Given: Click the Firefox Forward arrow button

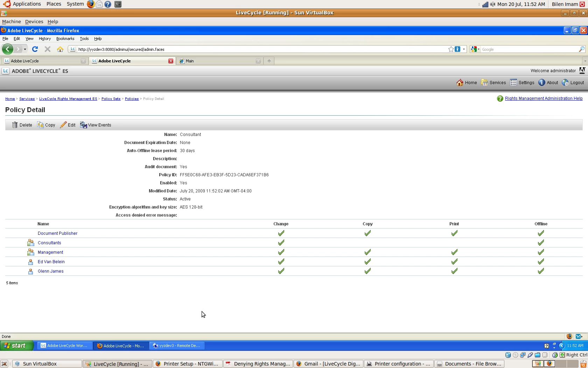Looking at the screenshot, I should 18,49.
